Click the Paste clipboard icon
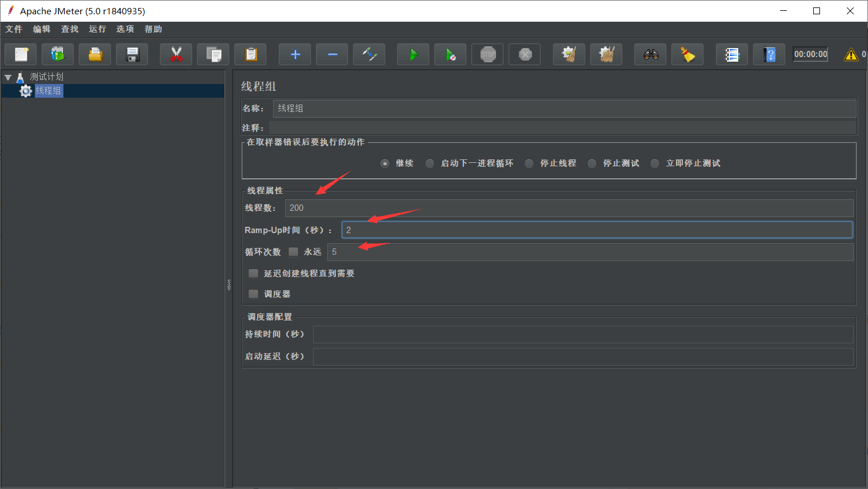868x489 pixels. click(250, 54)
